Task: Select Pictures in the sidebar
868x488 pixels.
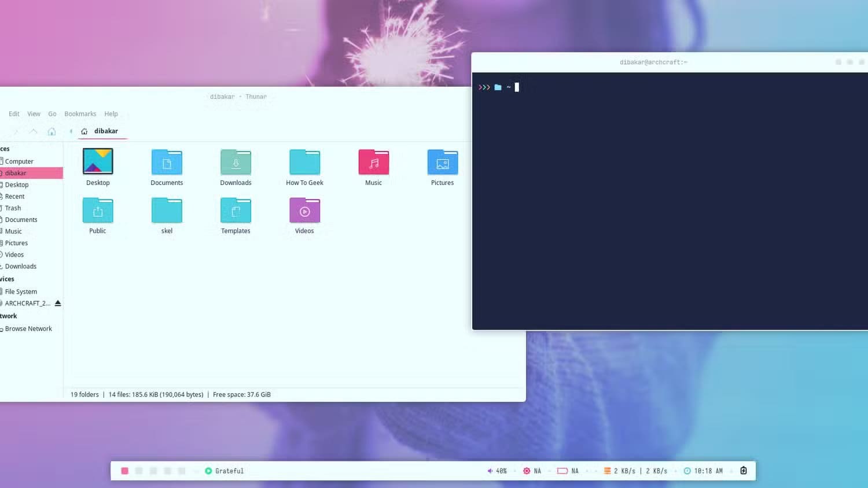Action: pyautogui.click(x=31, y=243)
